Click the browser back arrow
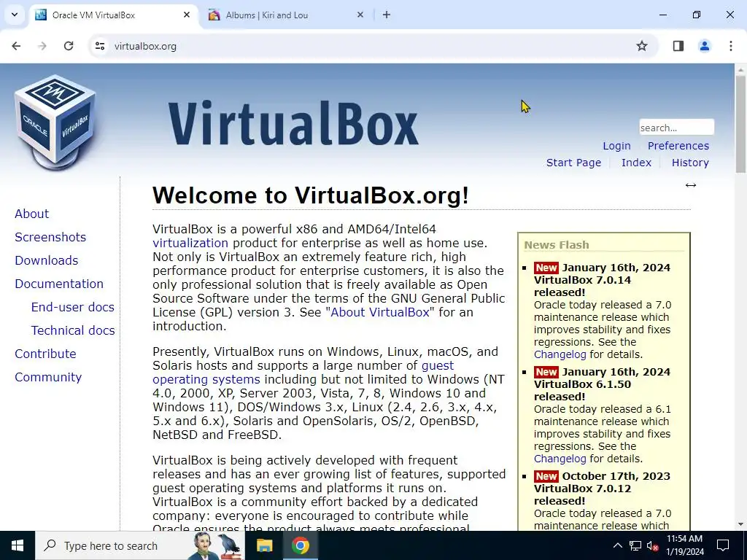This screenshot has width=747, height=560. click(16, 46)
